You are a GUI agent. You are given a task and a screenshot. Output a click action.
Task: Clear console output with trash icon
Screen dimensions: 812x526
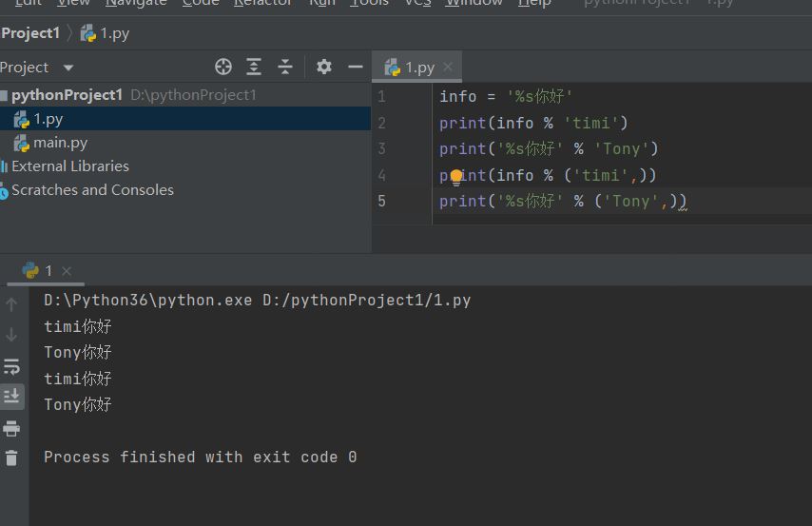tap(11, 458)
